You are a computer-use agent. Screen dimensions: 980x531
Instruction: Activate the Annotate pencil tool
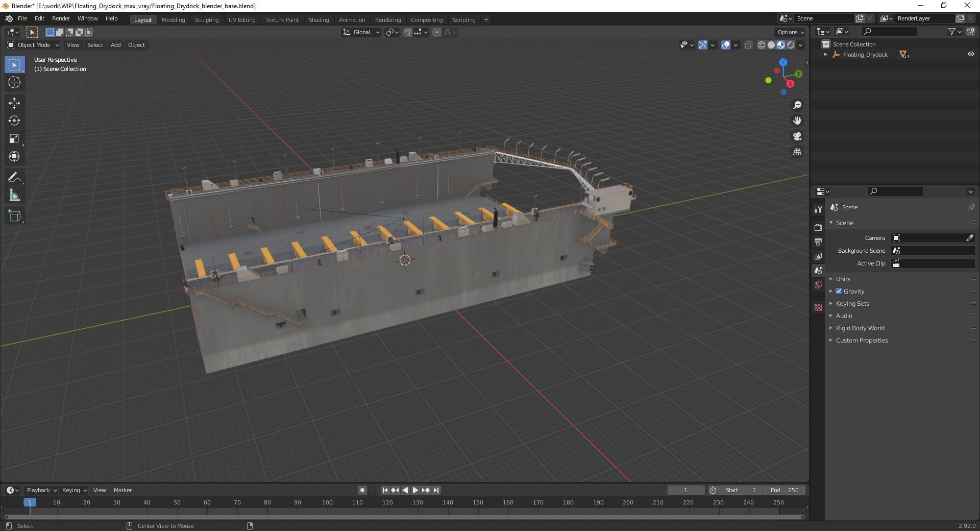(14, 178)
